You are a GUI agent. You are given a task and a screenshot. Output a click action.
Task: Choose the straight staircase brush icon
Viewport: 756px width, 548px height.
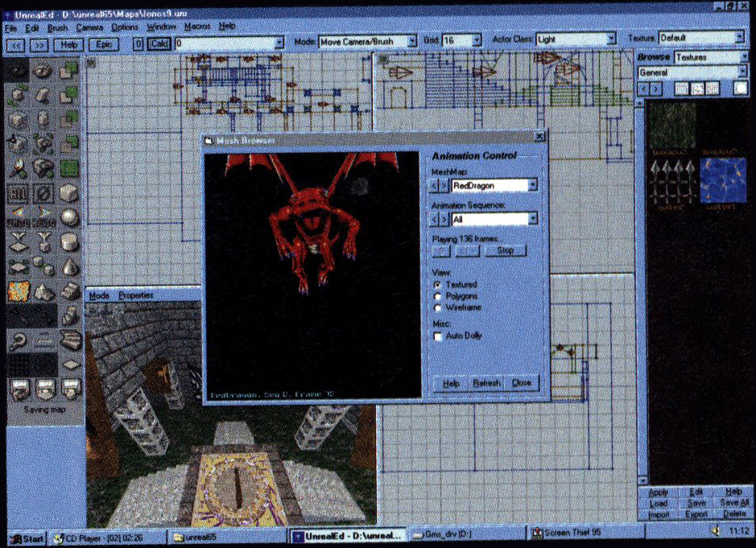69,290
